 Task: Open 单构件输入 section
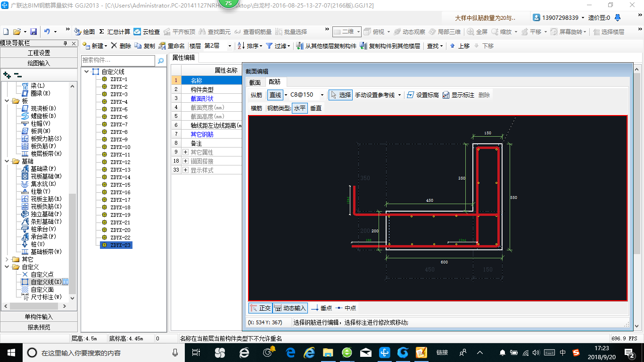coord(39,317)
